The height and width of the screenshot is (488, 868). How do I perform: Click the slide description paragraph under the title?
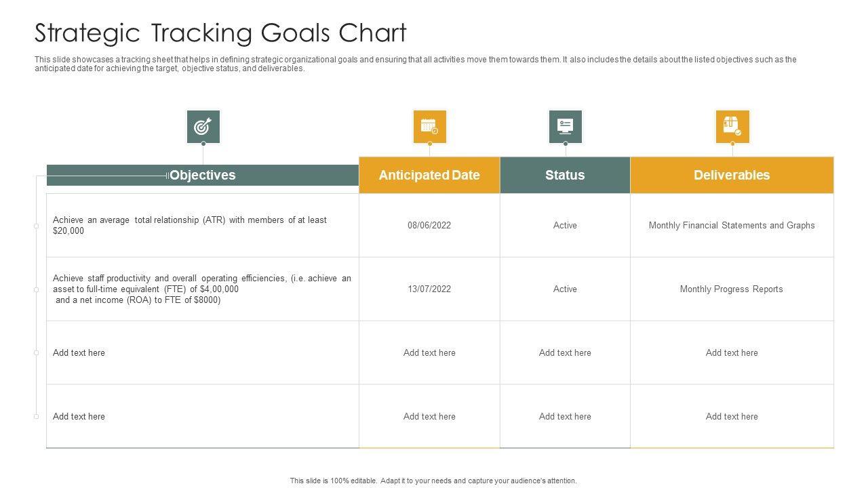(x=415, y=64)
